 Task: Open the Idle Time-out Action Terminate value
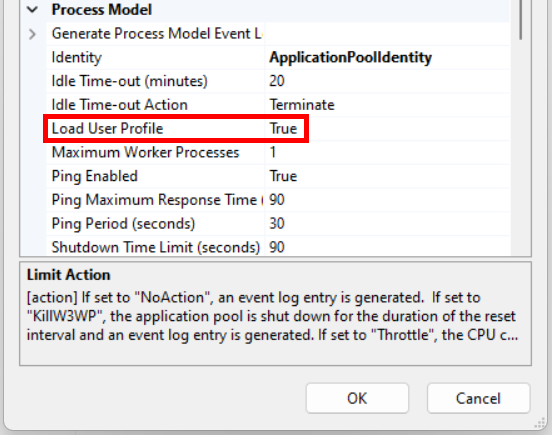click(302, 105)
